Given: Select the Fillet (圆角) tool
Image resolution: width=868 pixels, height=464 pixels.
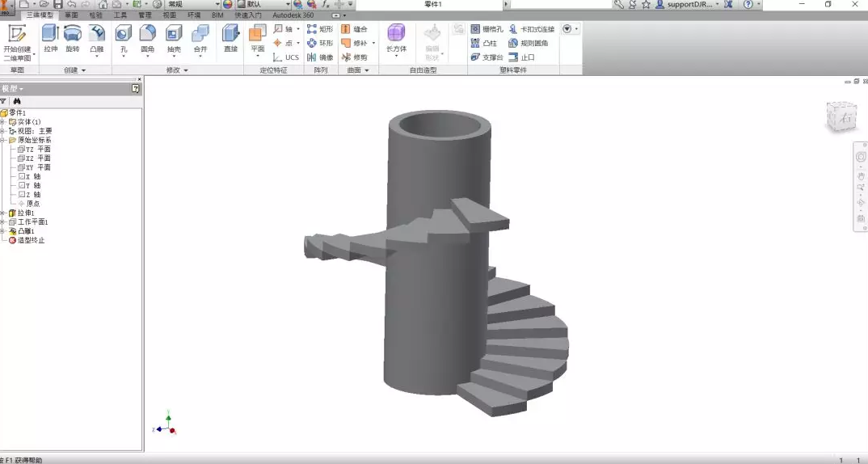Looking at the screenshot, I should [148, 40].
